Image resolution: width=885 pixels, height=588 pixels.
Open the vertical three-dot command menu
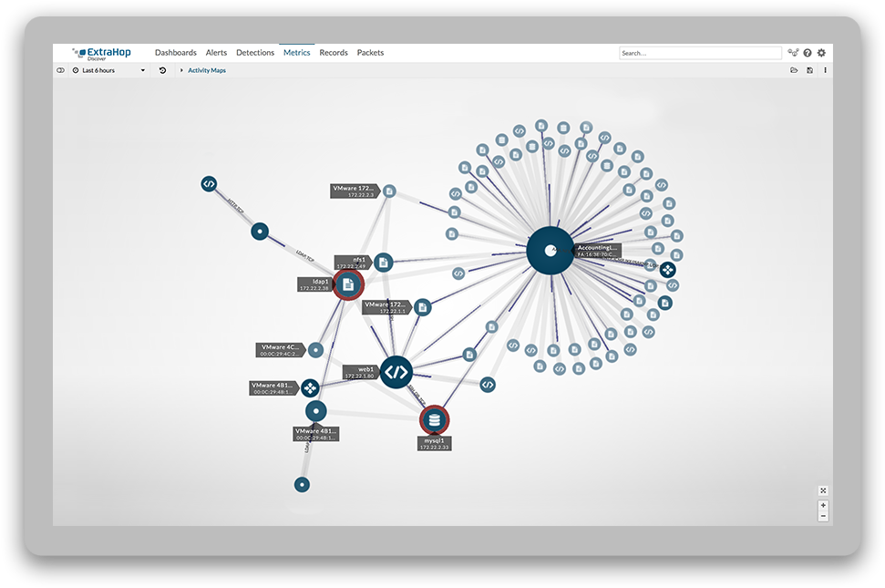[825, 70]
